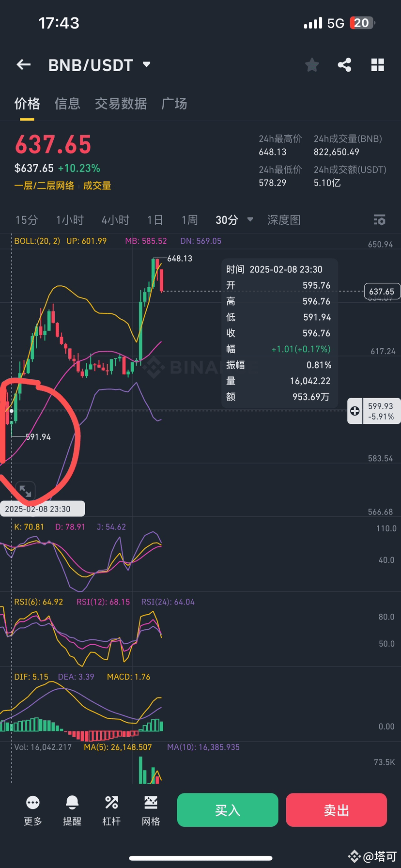
Task: Switch to the 价格 tab
Action: click(x=27, y=104)
